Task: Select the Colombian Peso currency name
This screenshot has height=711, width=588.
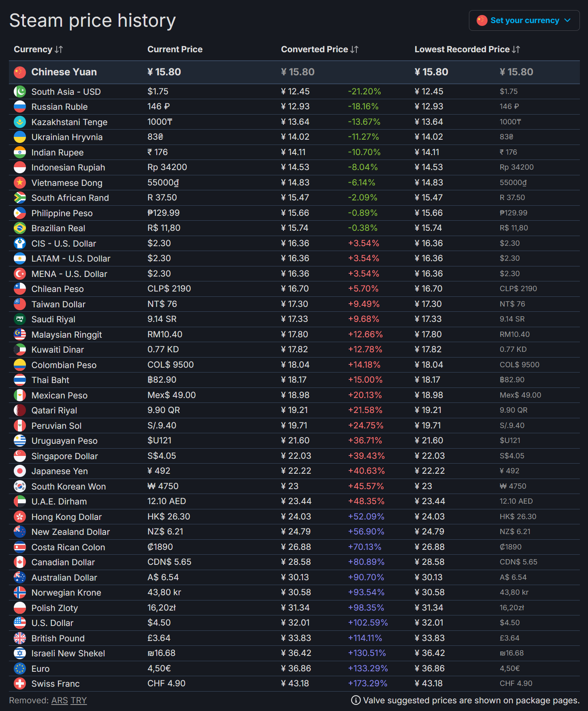Action: (x=64, y=365)
